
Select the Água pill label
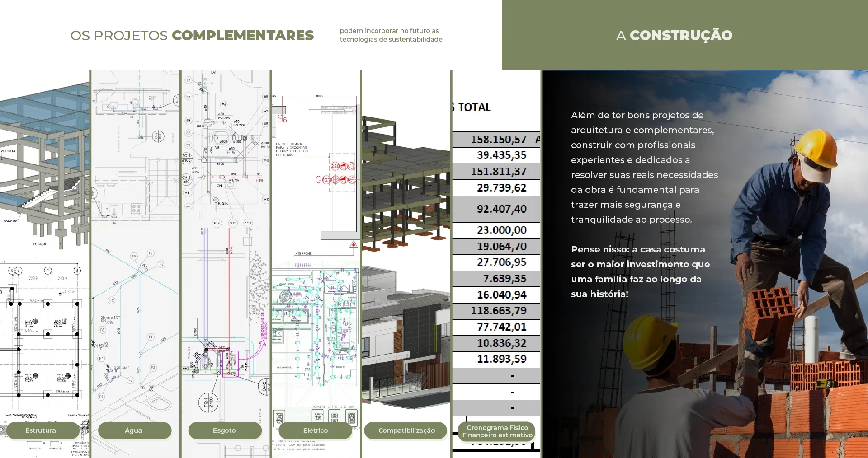[x=134, y=430]
